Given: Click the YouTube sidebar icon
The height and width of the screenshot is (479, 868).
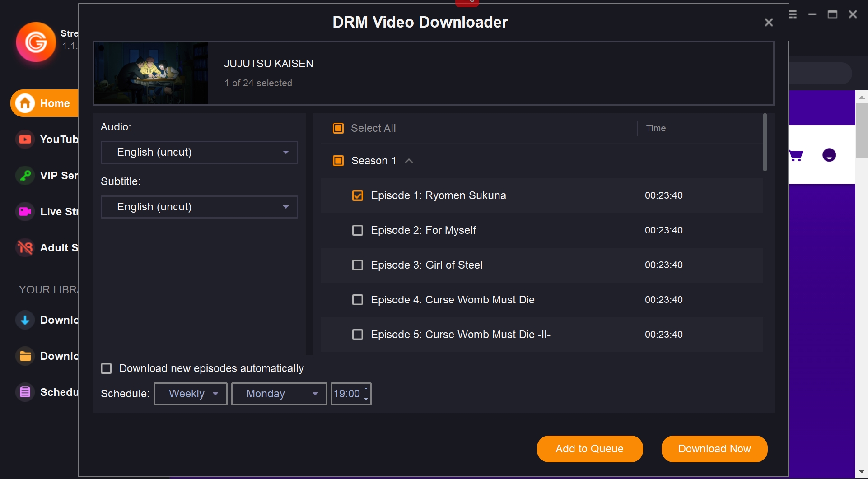Looking at the screenshot, I should pos(25,139).
